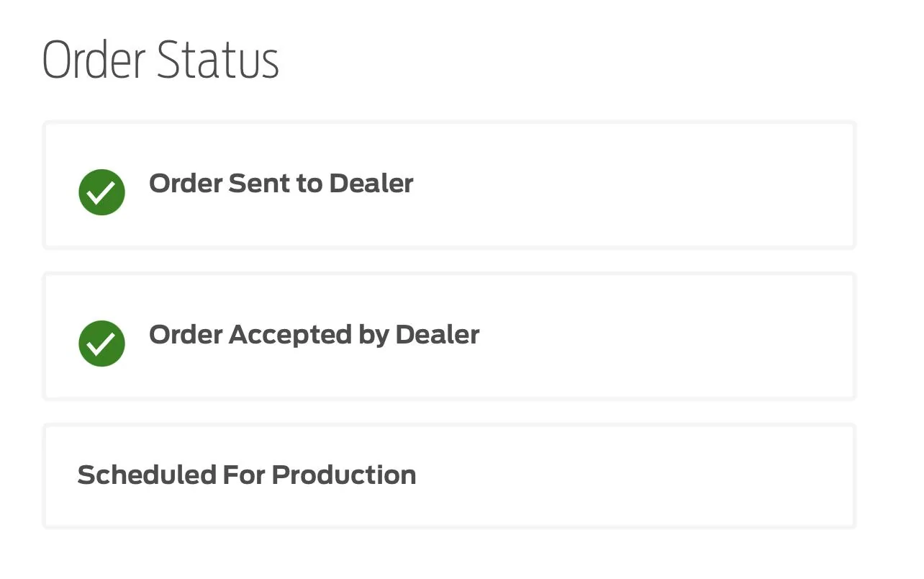Click the word Status in the page title
This screenshot has height=579, width=924.
(x=218, y=60)
